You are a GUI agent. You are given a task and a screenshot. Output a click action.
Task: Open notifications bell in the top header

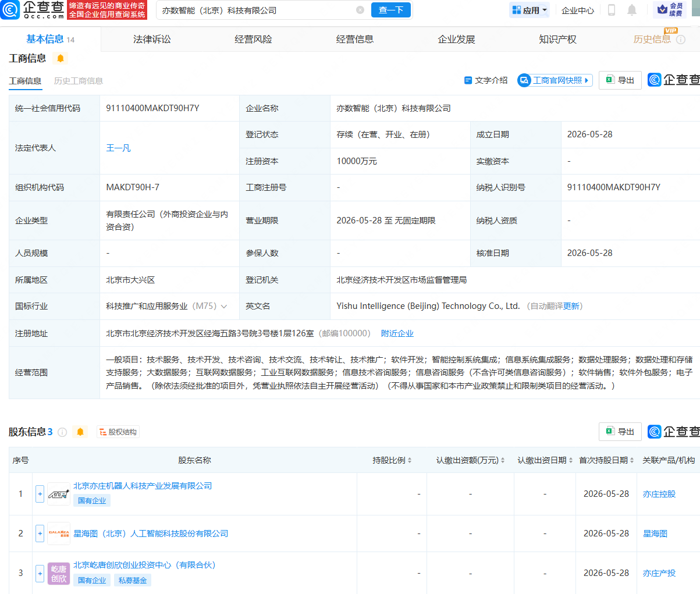pyautogui.click(x=632, y=10)
